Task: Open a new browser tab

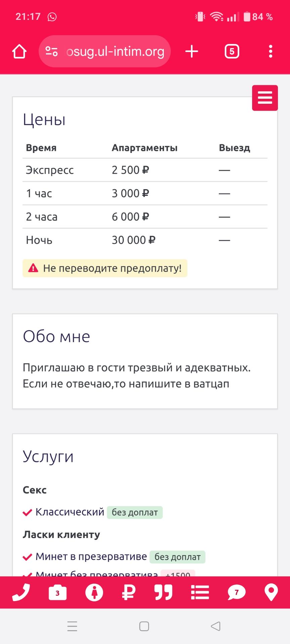Action: 192,51
